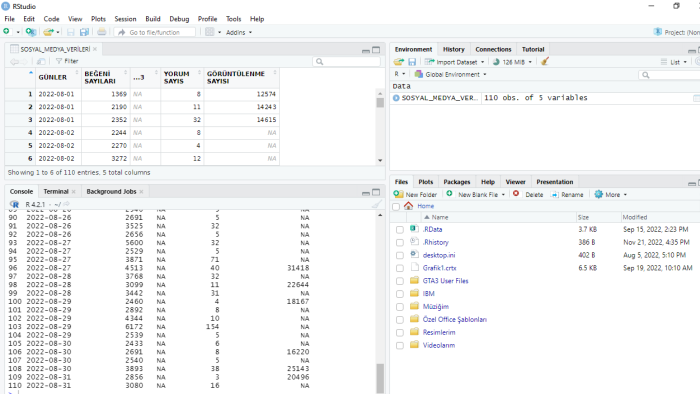Image resolution: width=700 pixels, height=394 pixels.
Task: Create a new project icon
Action: click(x=30, y=32)
